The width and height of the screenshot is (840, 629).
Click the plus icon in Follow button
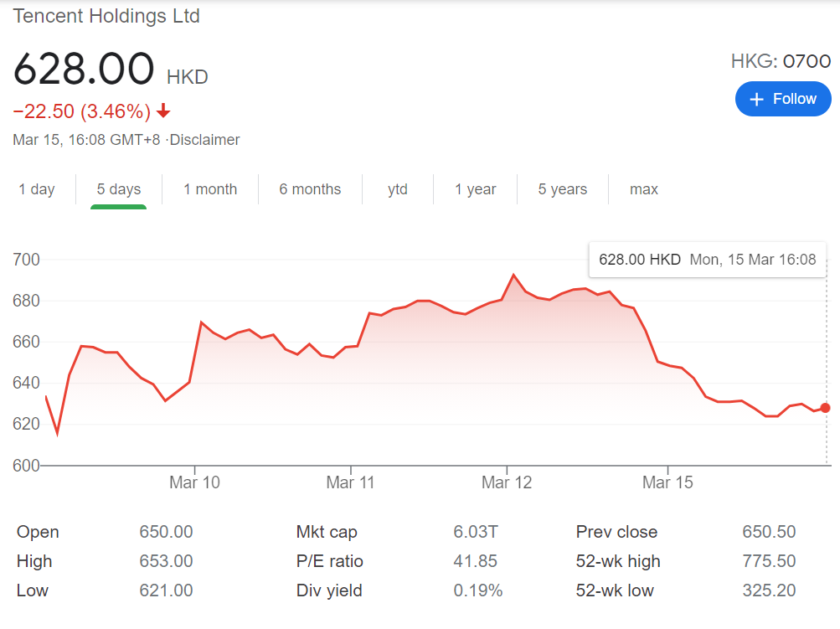pyautogui.click(x=756, y=99)
